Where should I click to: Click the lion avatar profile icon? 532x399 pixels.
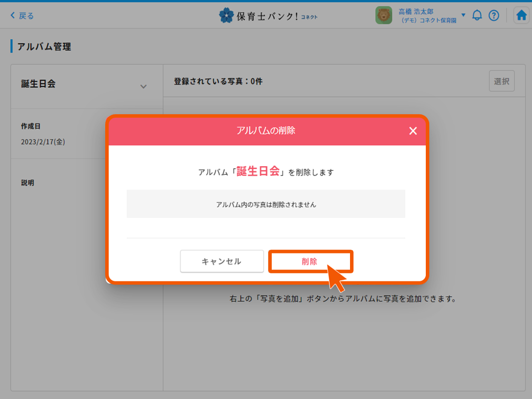[x=383, y=15]
